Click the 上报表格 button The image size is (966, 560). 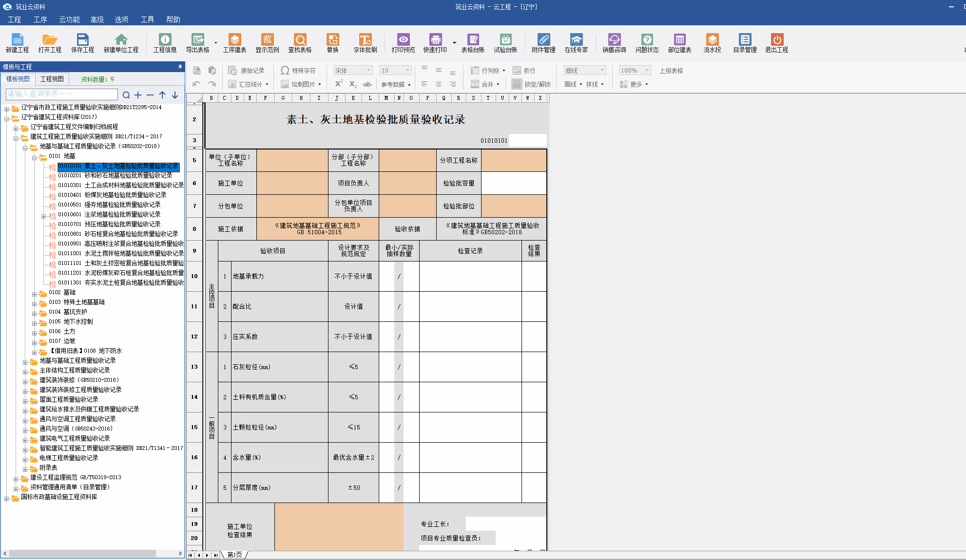click(x=672, y=70)
